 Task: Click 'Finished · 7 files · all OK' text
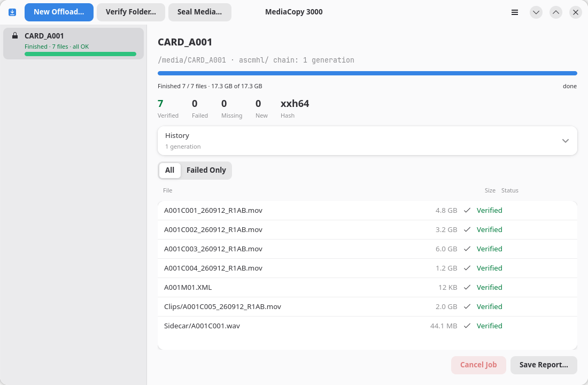[x=57, y=47]
